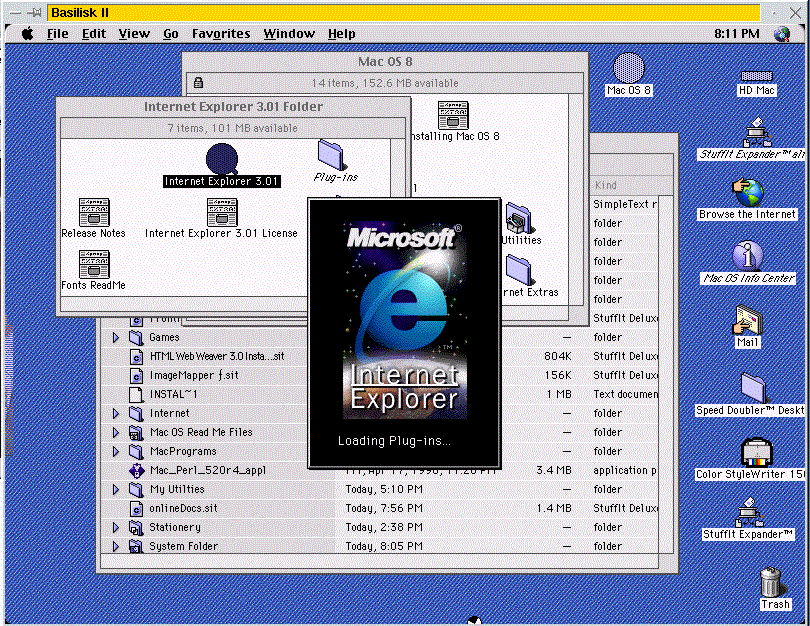Select the Mac_Perl_520r4_appl file icon
Screen dimensions: 810x626
(x=136, y=470)
